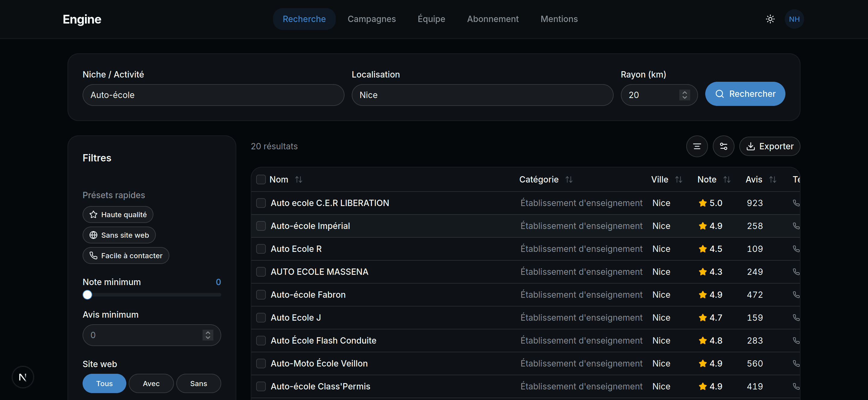
Task: Select all rows with header checkbox
Action: click(261, 179)
